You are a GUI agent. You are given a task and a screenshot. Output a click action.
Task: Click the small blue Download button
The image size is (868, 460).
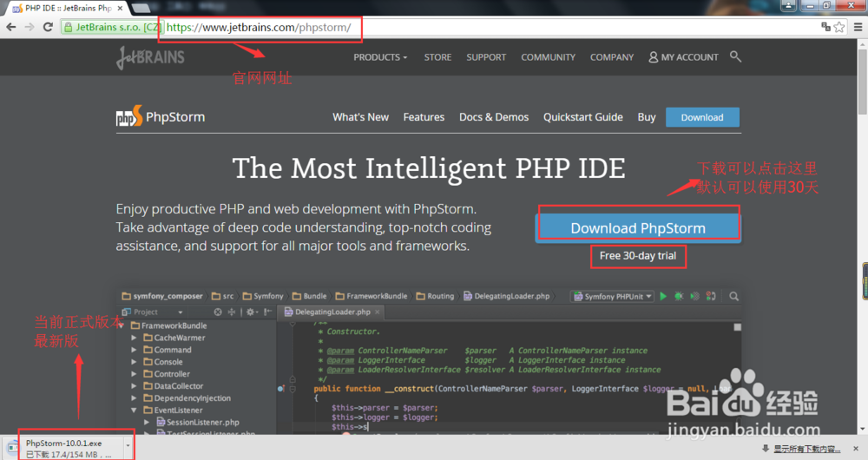[702, 117]
